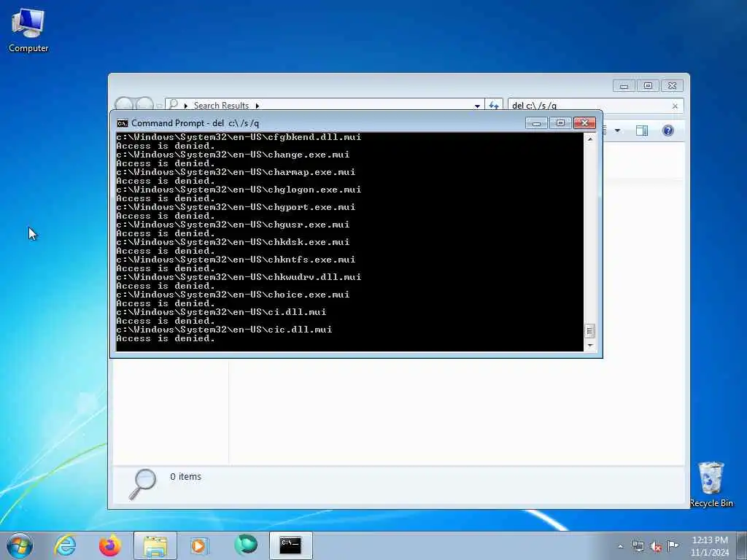Expand the Explorer address bar history dropdown
Screen dimensions: 747x560
(x=477, y=106)
